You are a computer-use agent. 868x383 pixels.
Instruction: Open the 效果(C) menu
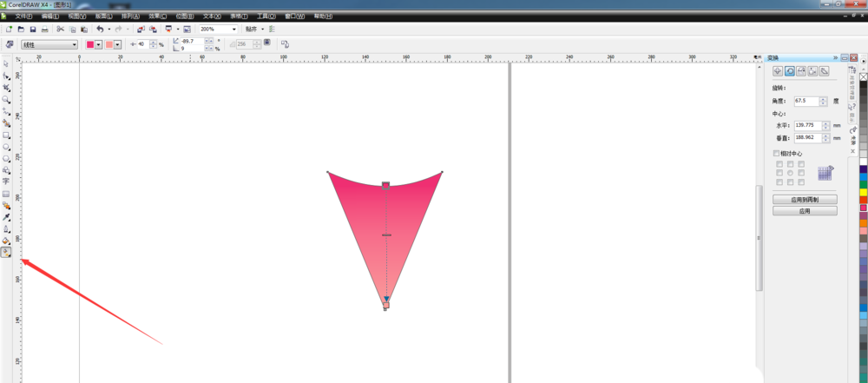pos(159,16)
